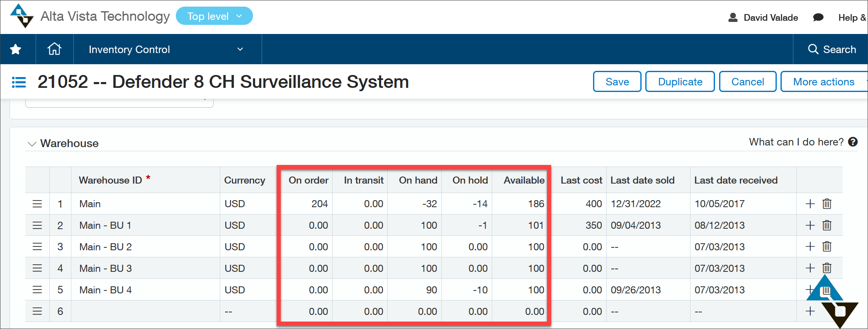Click the drag handle on row Main - BU 2
Viewport: 868px width, 329px height.
[x=37, y=247]
